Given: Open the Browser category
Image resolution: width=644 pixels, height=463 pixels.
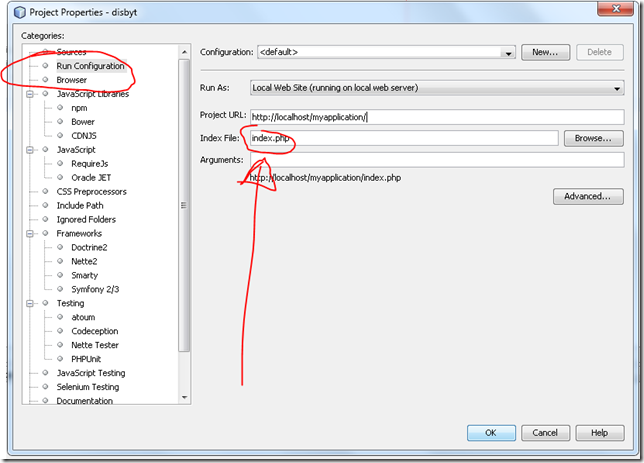Looking at the screenshot, I should [71, 80].
